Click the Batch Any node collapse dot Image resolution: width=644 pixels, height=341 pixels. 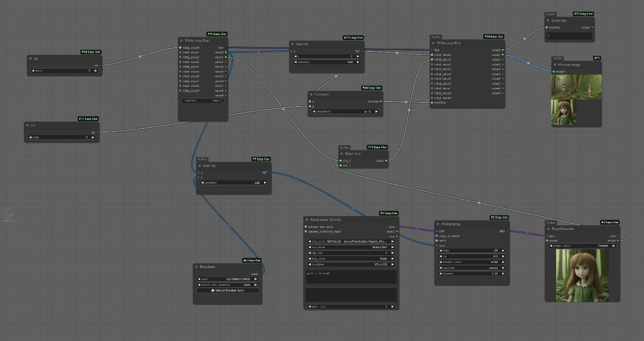pyautogui.click(x=343, y=154)
